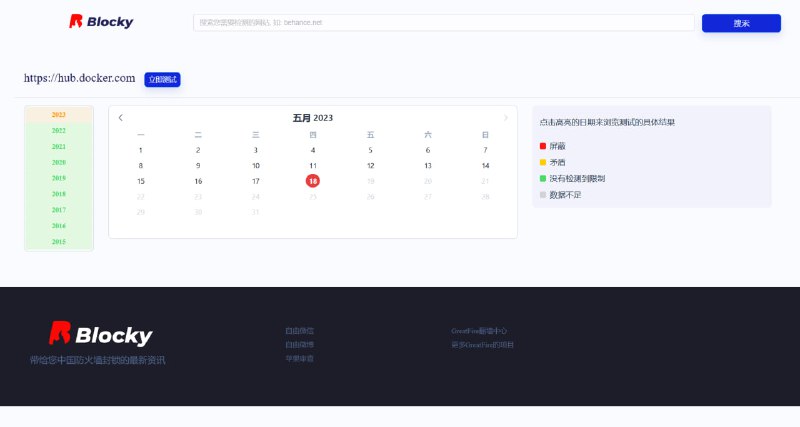Click the blue 搜索 search button
The height and width of the screenshot is (427, 800).
741,23
